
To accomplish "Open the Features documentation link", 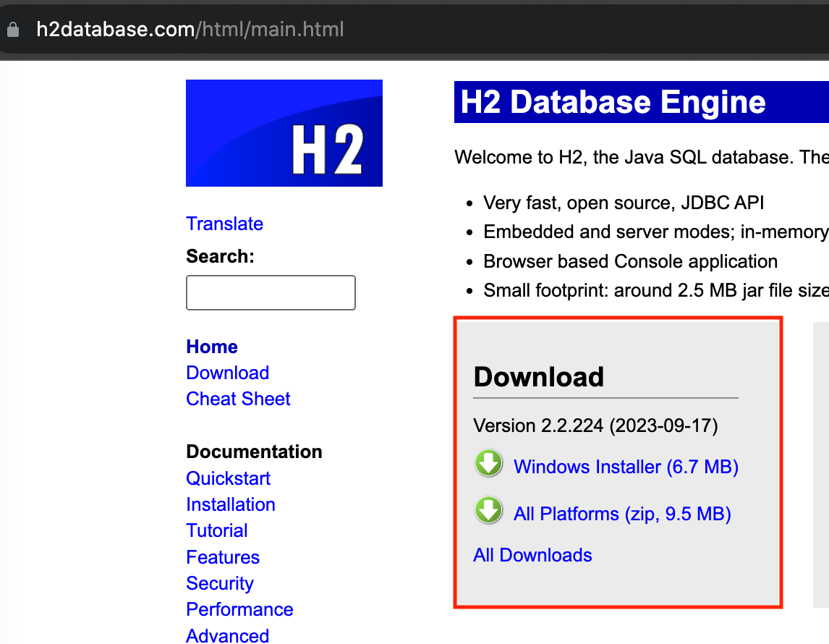I will (223, 557).
